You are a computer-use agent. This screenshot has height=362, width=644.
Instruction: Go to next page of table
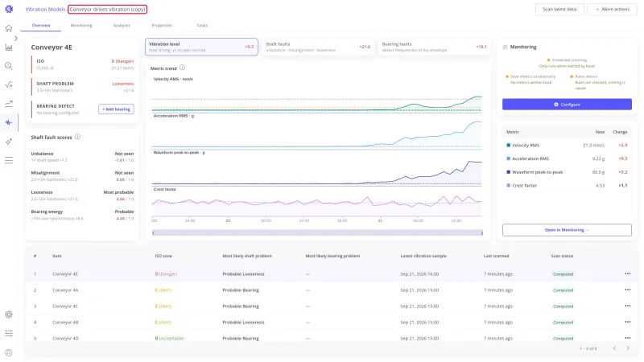[x=628, y=348]
